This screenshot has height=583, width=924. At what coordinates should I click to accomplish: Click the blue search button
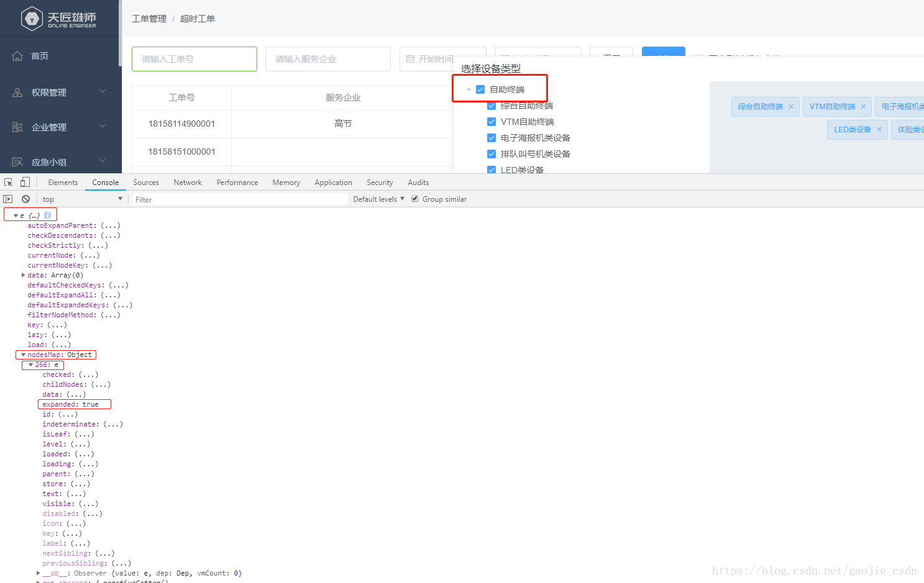[664, 52]
